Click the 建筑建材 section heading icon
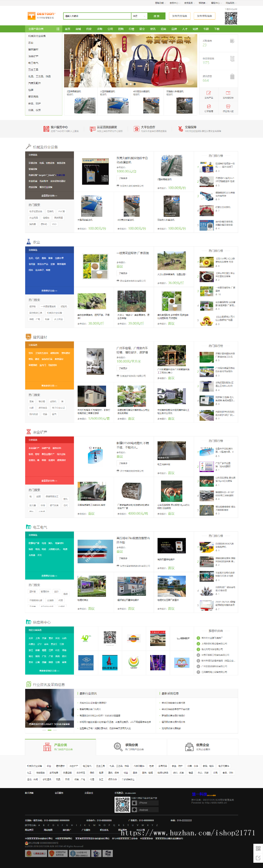Screen dimensions: 263x868 [28, 337]
